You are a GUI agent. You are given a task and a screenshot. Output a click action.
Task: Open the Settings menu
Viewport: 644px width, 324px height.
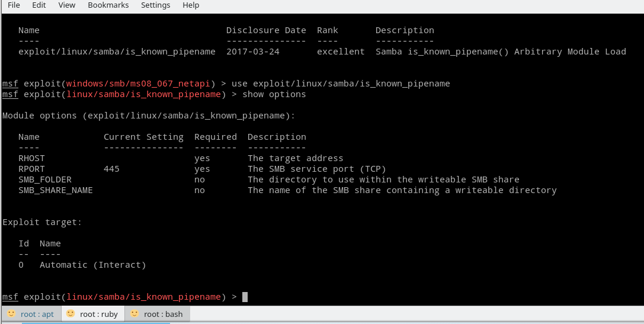[x=155, y=5]
